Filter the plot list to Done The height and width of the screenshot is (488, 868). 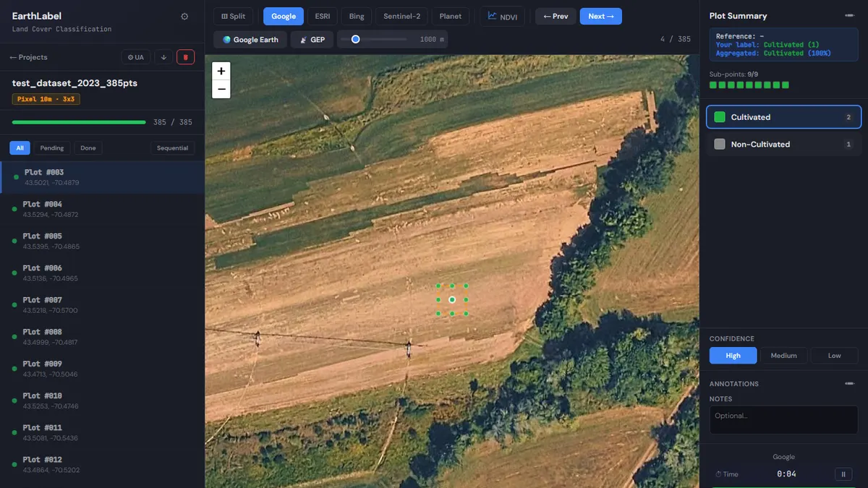[x=88, y=147]
